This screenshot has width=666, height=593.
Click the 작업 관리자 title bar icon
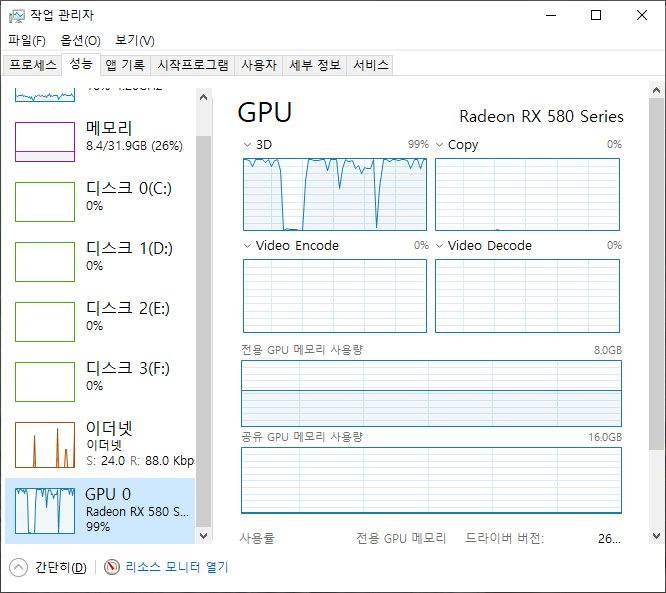click(17, 16)
